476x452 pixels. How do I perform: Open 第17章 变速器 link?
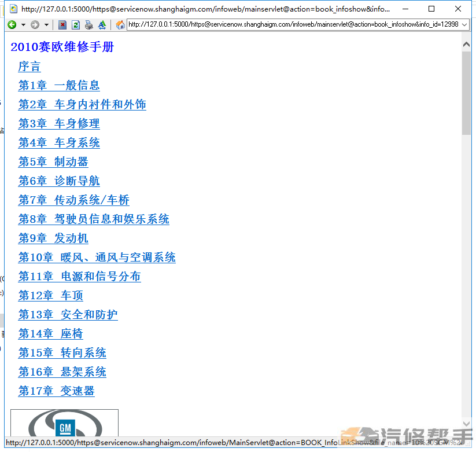click(57, 391)
